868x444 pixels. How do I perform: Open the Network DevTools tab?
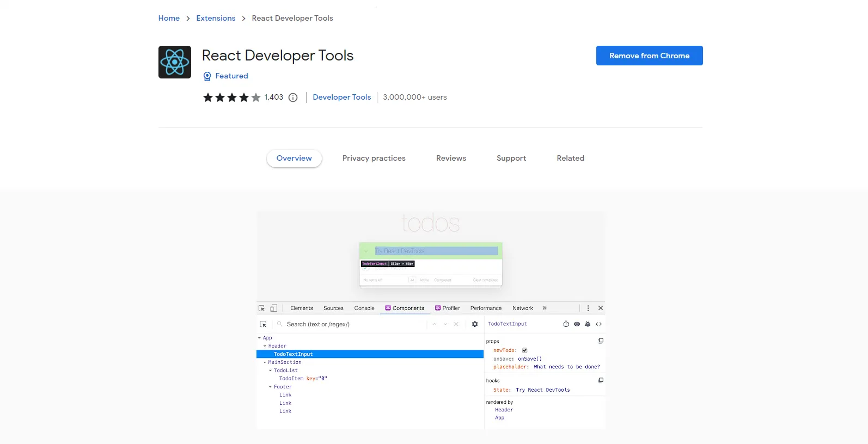point(523,308)
